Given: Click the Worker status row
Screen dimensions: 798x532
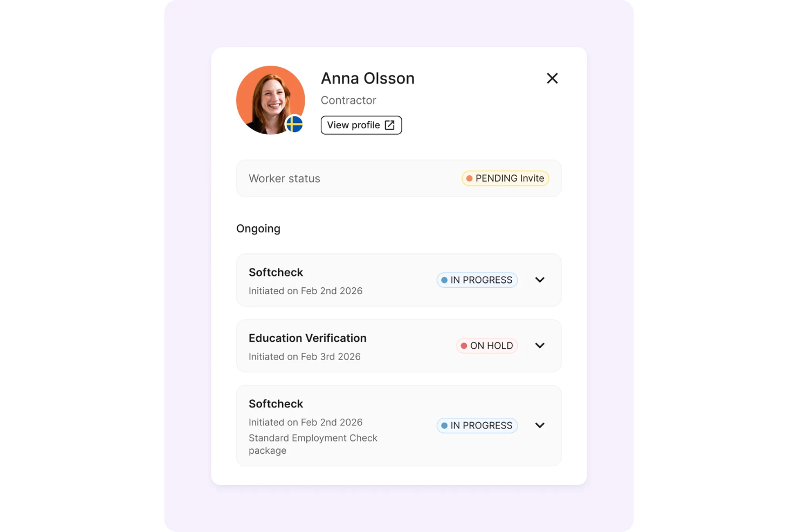Looking at the screenshot, I should point(399,178).
